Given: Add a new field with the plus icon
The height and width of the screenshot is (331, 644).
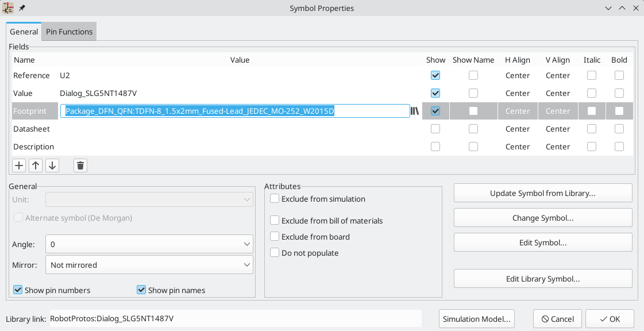Looking at the screenshot, I should [18, 165].
